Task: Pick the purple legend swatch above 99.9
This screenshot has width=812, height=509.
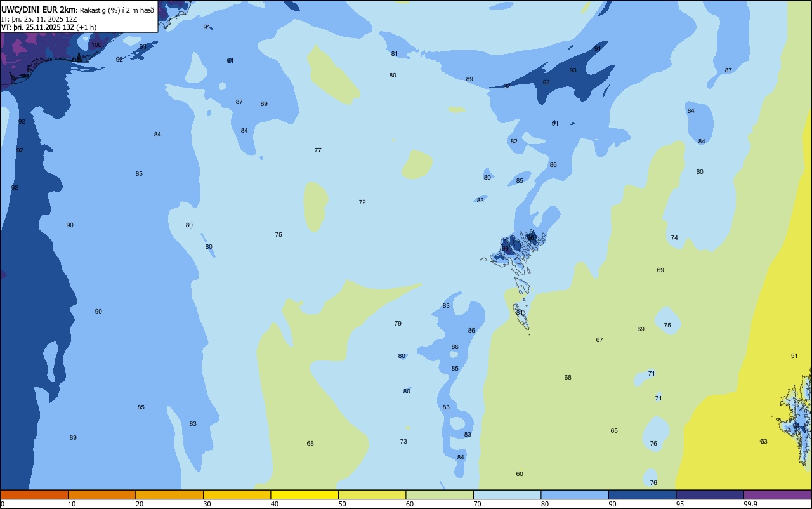Action: tap(777, 494)
